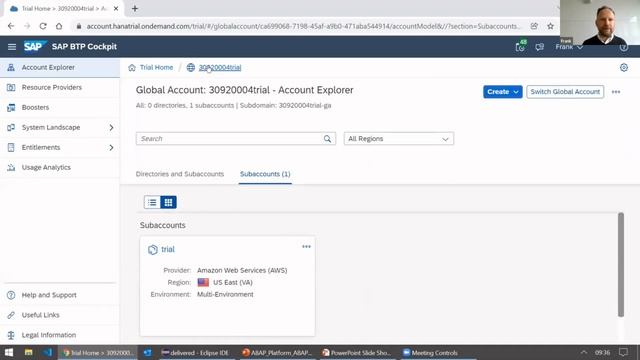Click Switch Global Account button
Image resolution: width=640 pixels, height=360 pixels.
[x=565, y=92]
